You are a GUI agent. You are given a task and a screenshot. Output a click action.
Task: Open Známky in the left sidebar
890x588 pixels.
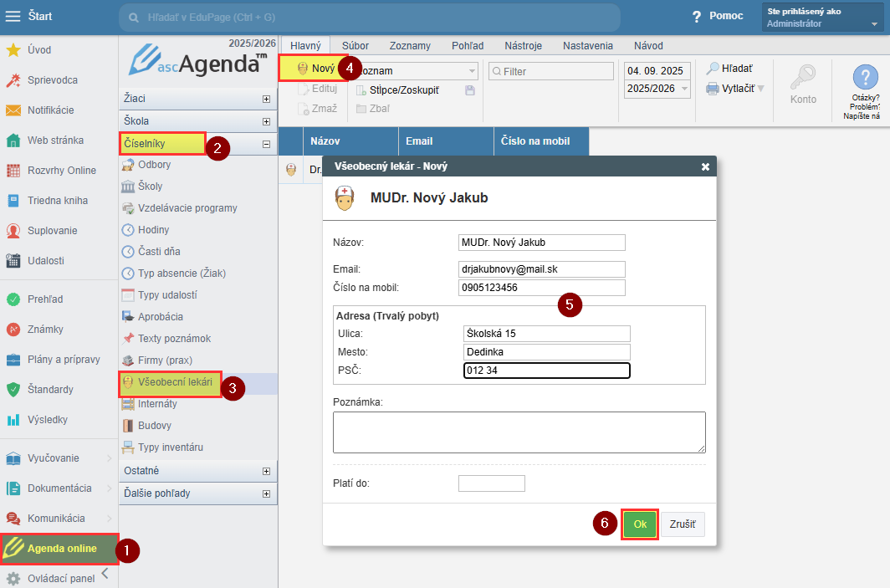(45, 329)
